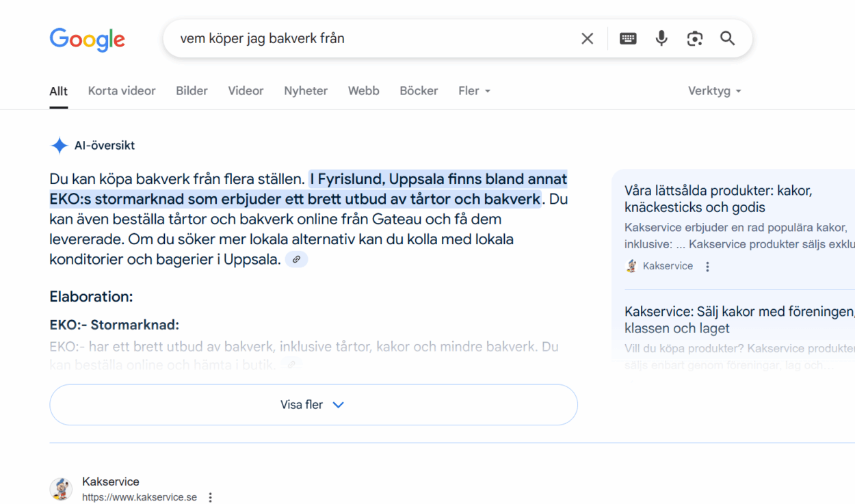The height and width of the screenshot is (504, 855).
Task: Click the 'EKO:- Stormarknad:' subheading
Action: (114, 325)
